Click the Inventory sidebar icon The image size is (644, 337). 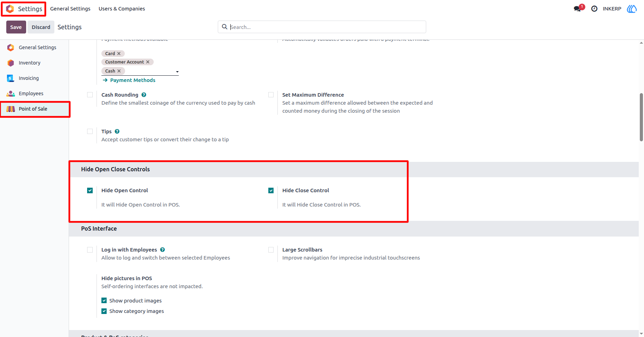click(11, 63)
